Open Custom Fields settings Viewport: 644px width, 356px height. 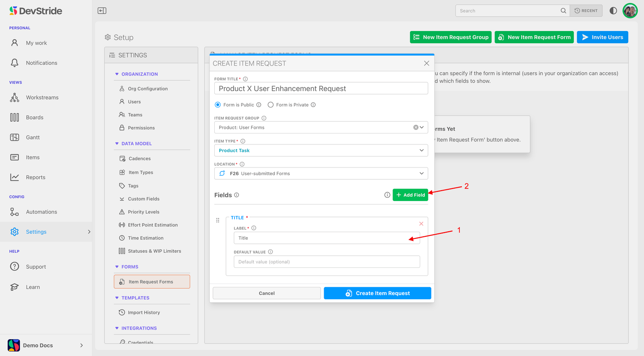coord(143,199)
